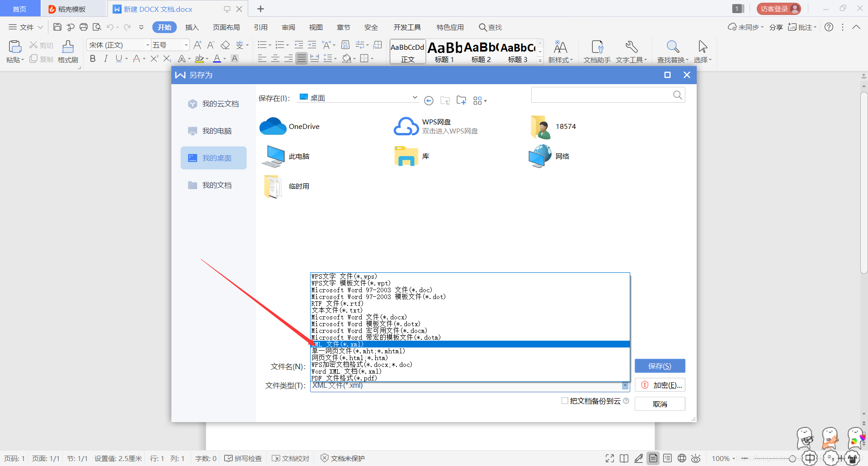Click the spell check status item
This screenshot has height=466, width=868.
click(x=243, y=458)
